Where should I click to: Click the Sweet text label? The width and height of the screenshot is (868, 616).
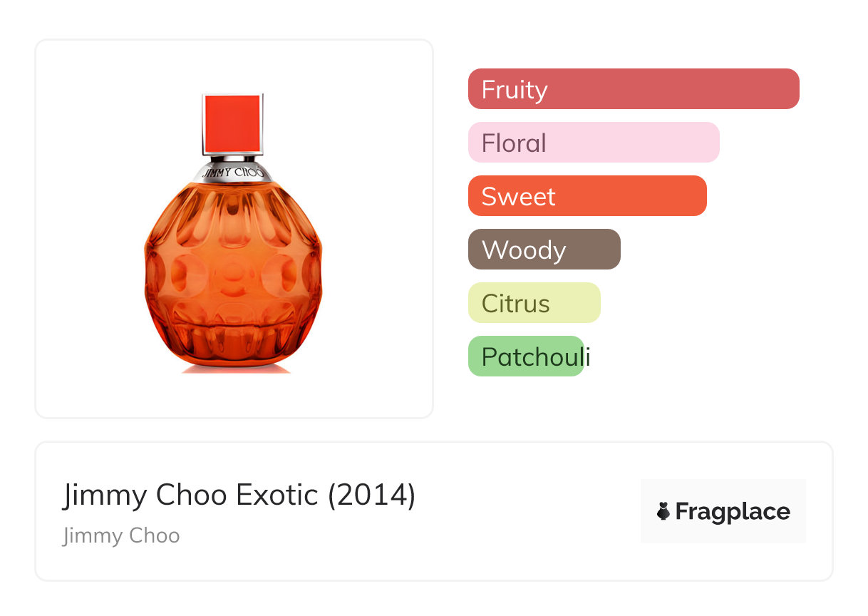518,197
